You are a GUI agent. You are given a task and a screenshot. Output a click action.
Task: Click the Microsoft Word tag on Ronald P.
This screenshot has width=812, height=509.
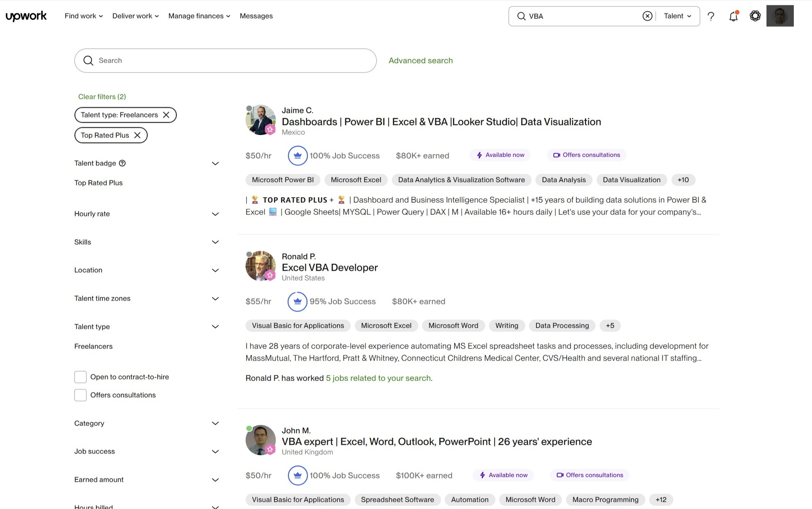(453, 325)
